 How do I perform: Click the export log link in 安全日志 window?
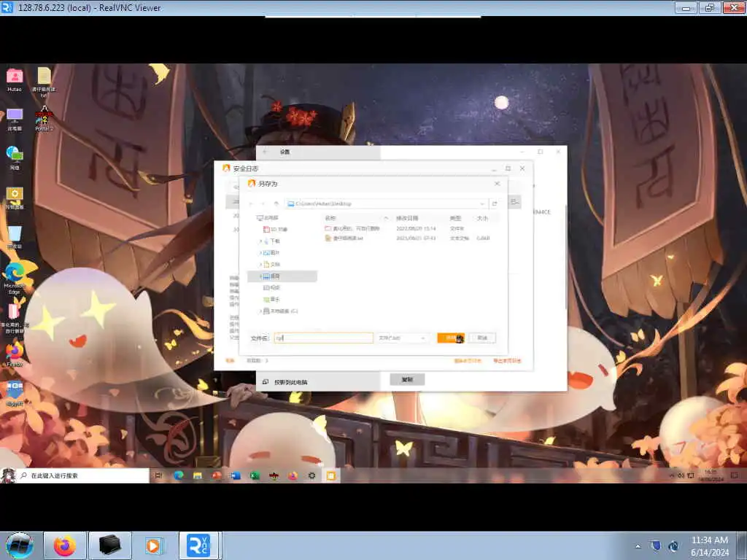(x=507, y=361)
